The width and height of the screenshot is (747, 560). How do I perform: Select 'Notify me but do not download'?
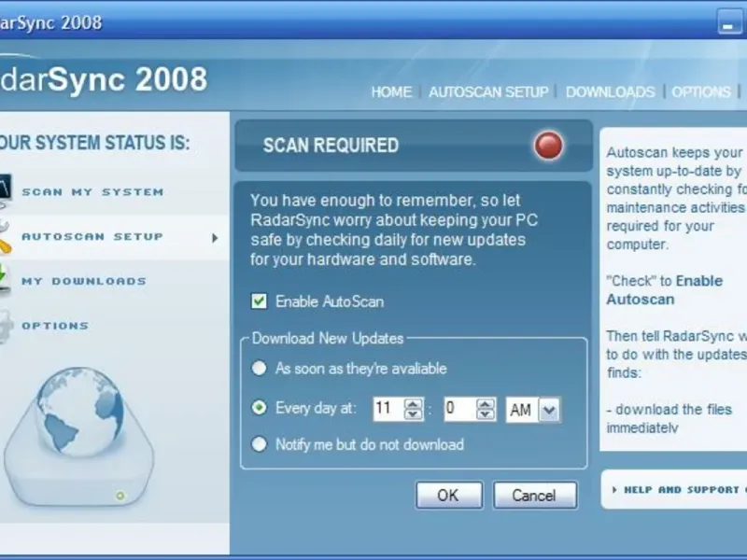click(x=259, y=444)
